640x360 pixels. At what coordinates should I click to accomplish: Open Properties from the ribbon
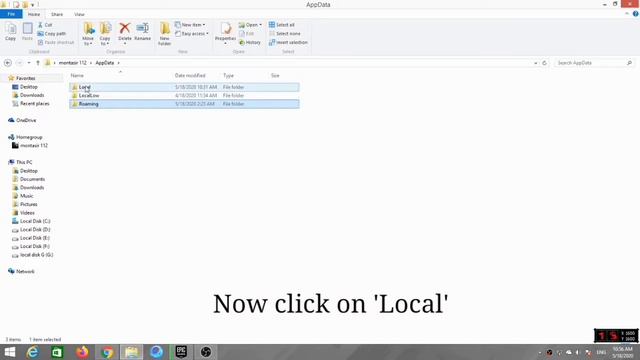click(x=225, y=33)
